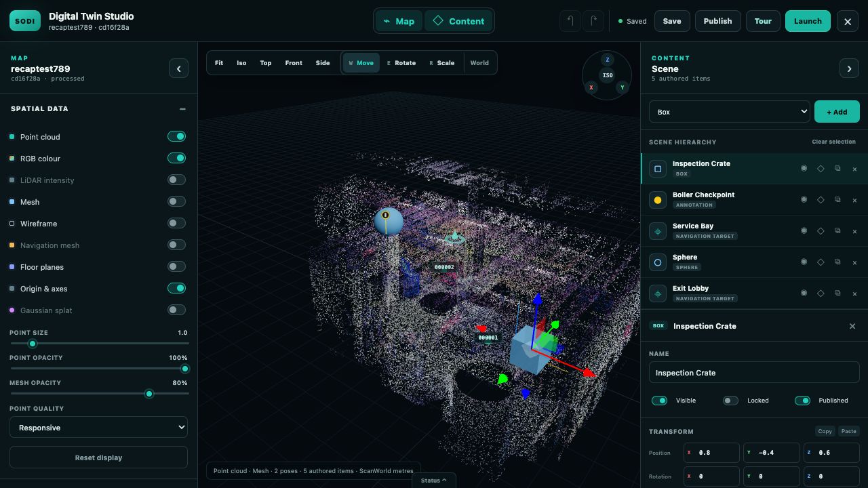Turn off the Published switch
868x488 pixels.
(802, 401)
